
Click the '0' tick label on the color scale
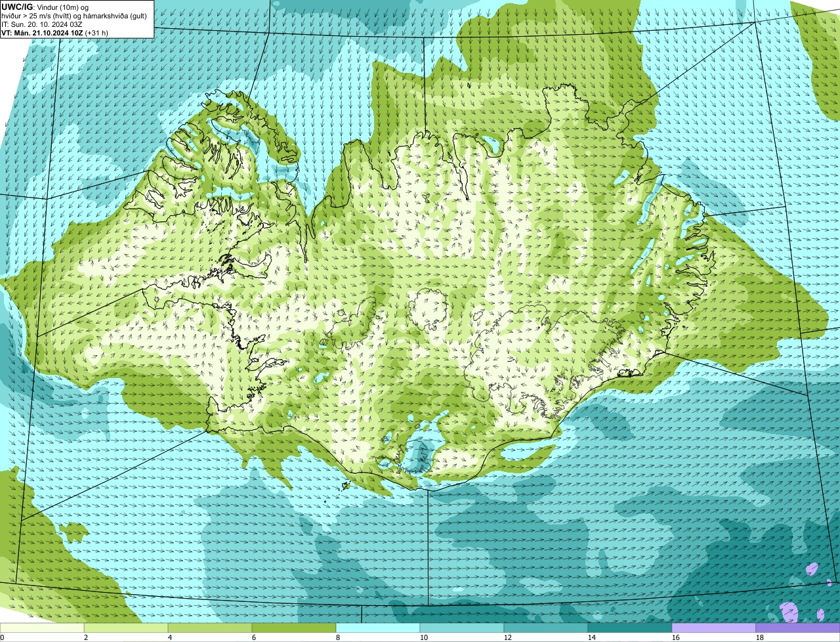click(x=2, y=637)
